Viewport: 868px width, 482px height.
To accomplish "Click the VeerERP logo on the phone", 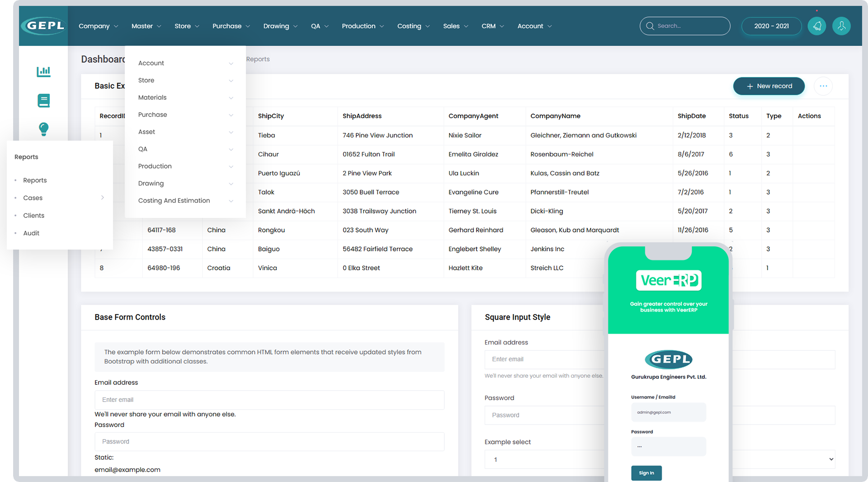I will [x=669, y=280].
